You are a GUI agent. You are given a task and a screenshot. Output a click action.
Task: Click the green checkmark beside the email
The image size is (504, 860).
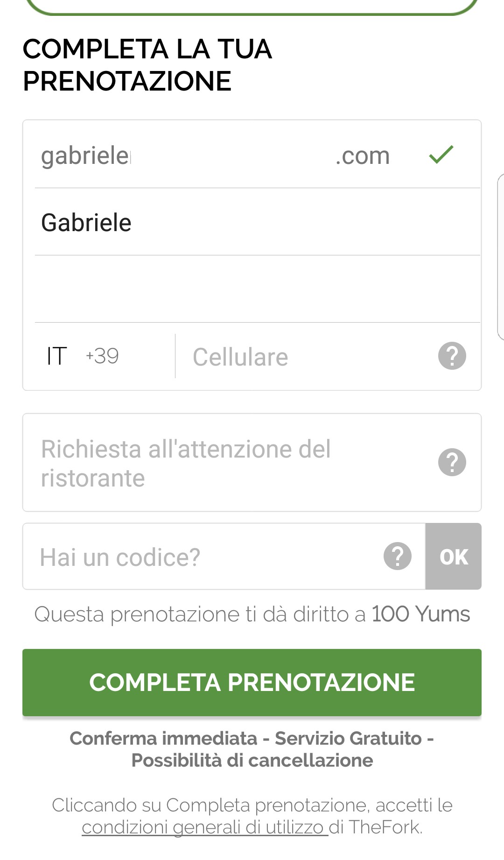(x=441, y=155)
